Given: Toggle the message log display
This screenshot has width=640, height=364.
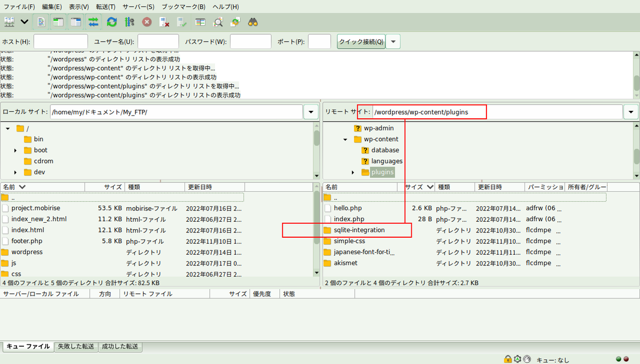Looking at the screenshot, I should pyautogui.click(x=41, y=22).
